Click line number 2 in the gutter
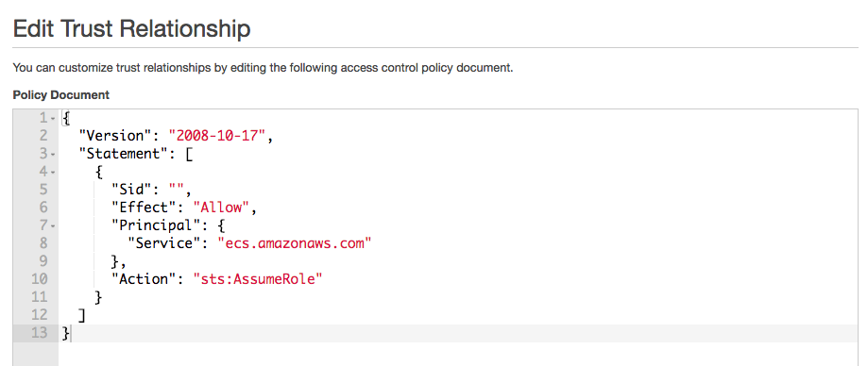This screenshot has width=868, height=366. (43, 136)
